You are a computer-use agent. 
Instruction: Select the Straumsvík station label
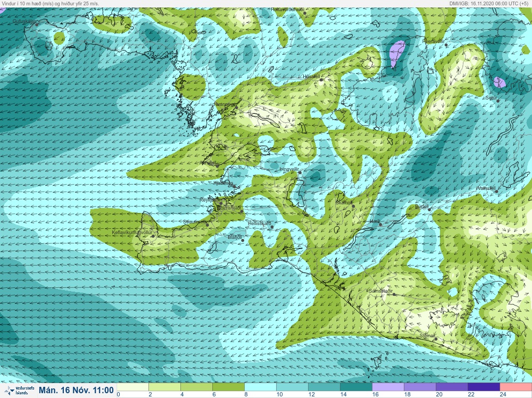point(195,222)
